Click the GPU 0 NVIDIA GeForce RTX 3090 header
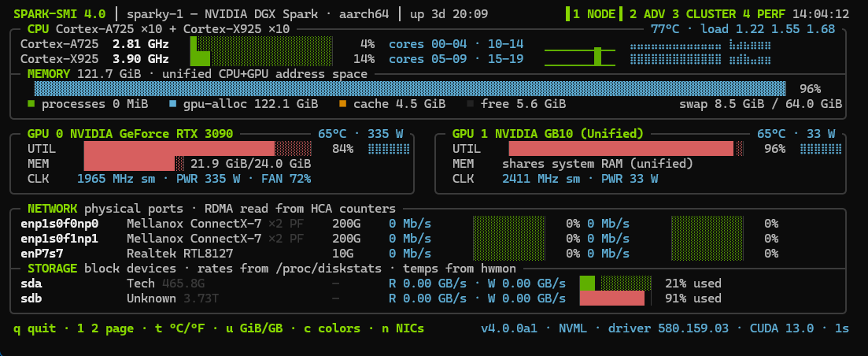 point(130,133)
